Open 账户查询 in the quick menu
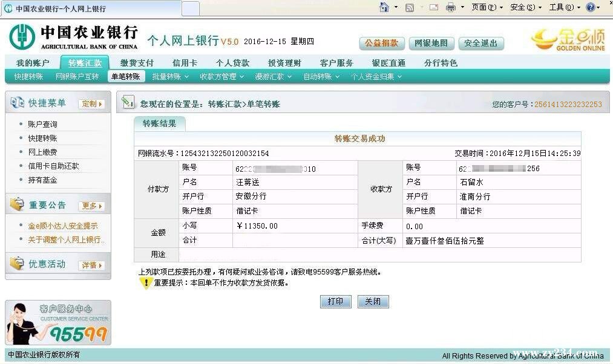This screenshot has height=364, width=613. [x=42, y=124]
